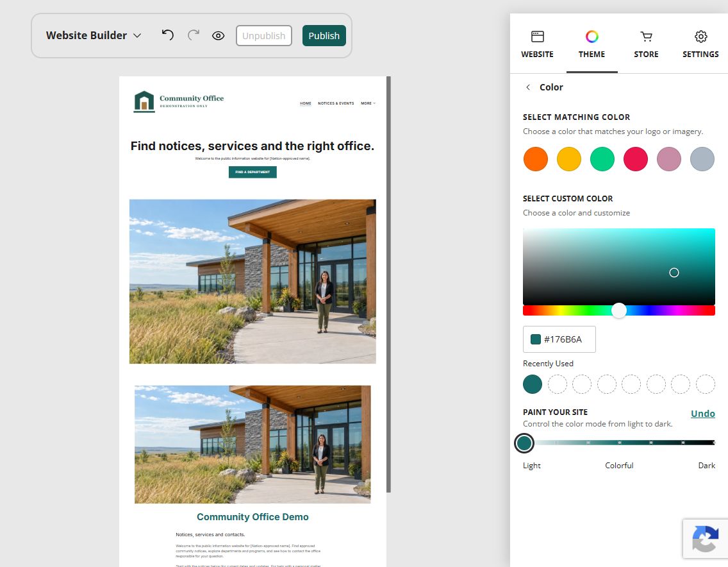Click the undo arrow icon in the toolbar
This screenshot has width=728, height=567.
(x=168, y=35)
